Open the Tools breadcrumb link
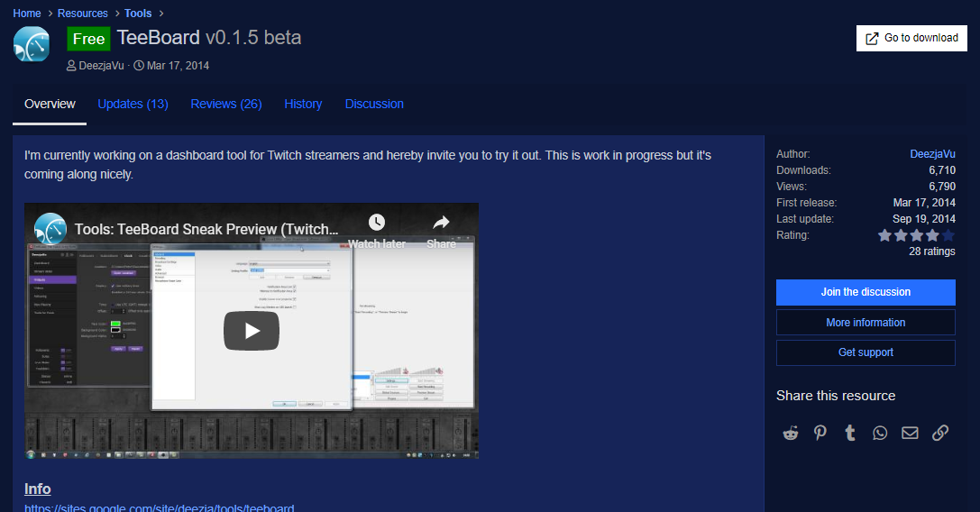Screen dimensions: 980x512 point(138,14)
